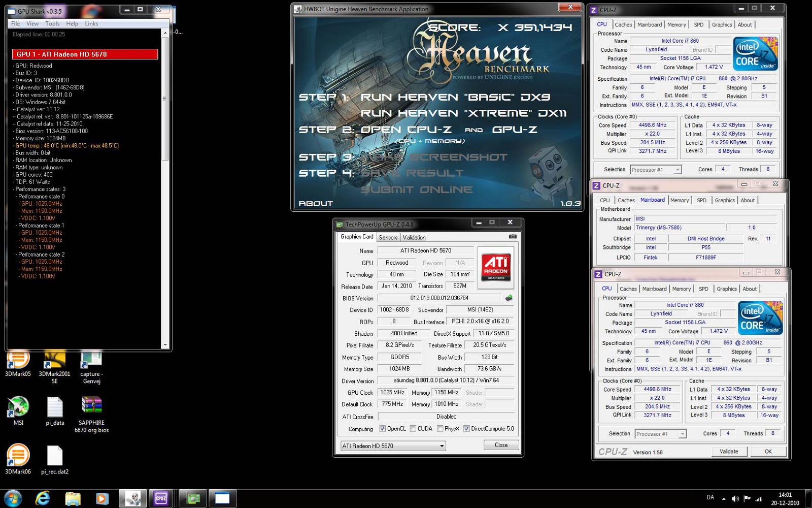Click GPU Shark scrollbar down arrow
The height and width of the screenshot is (508, 812).
[165, 345]
